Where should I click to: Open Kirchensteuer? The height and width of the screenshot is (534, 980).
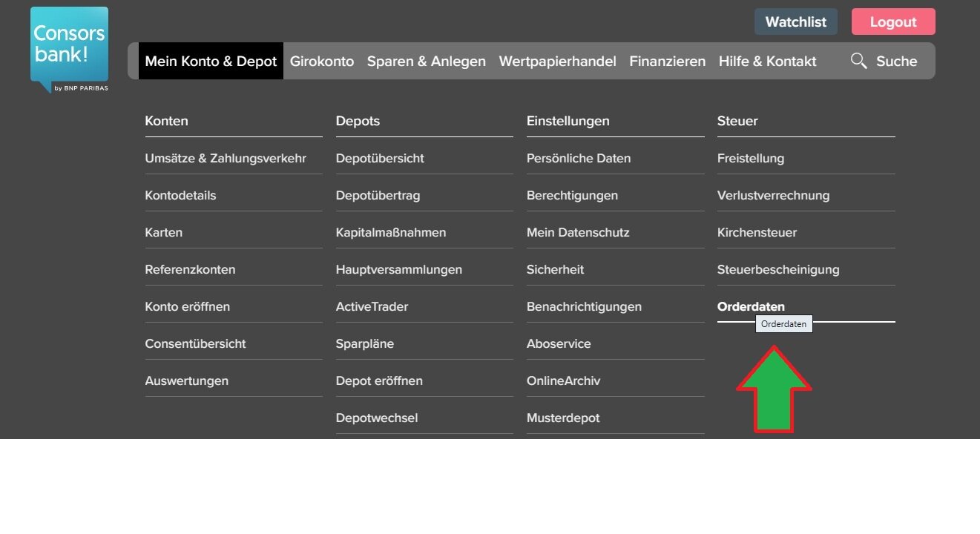click(x=757, y=232)
